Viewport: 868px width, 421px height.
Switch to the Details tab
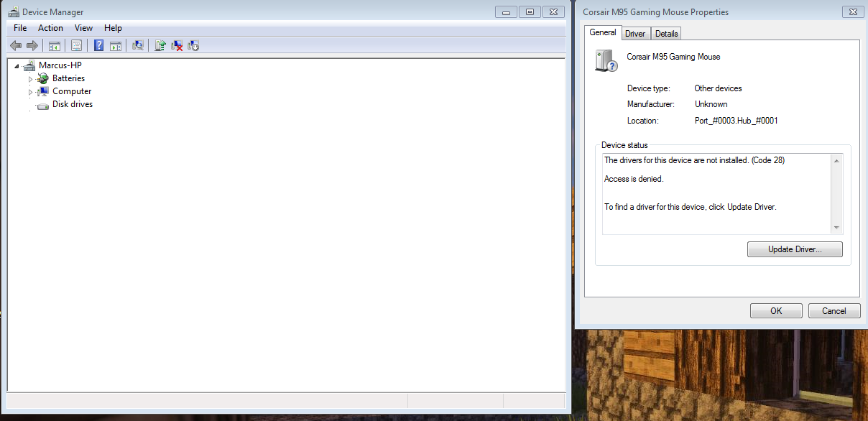click(666, 34)
